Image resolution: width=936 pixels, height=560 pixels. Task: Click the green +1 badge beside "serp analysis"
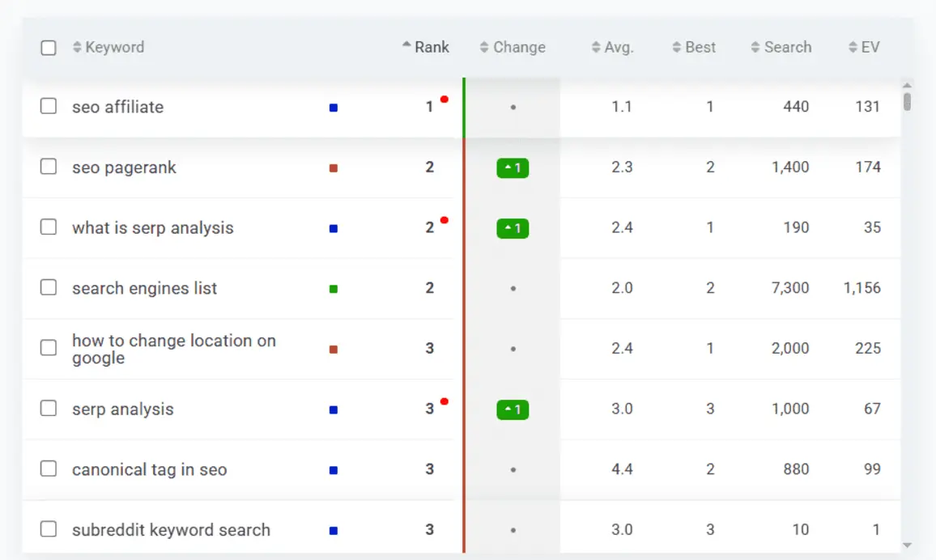tap(513, 409)
